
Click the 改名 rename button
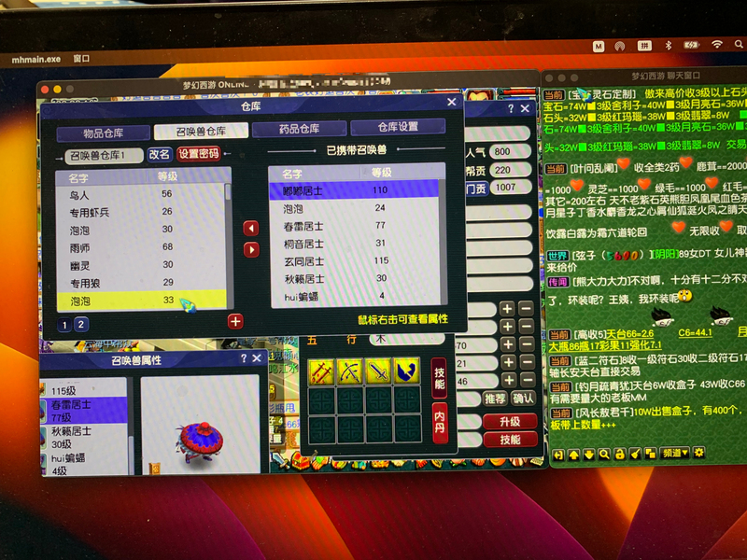[x=159, y=154]
